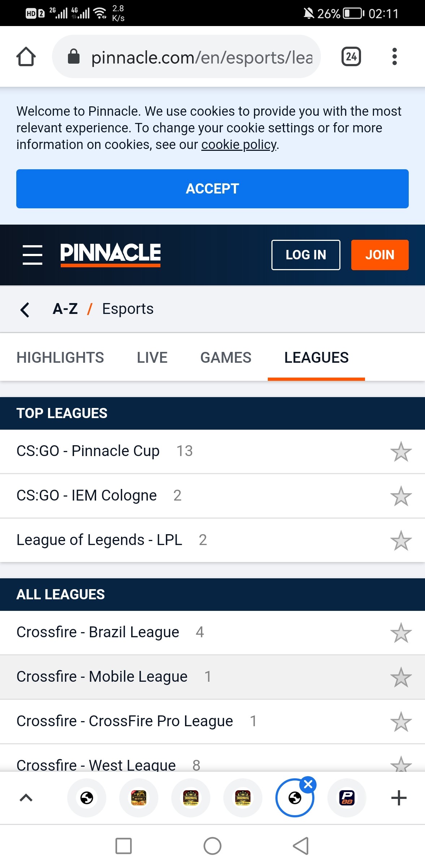Close the active tab in bottom bar
425x868 pixels.
click(308, 784)
